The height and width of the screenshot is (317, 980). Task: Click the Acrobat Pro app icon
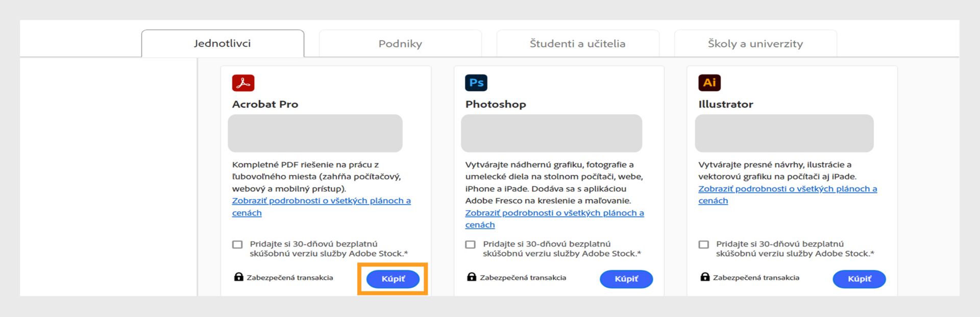[x=243, y=83]
